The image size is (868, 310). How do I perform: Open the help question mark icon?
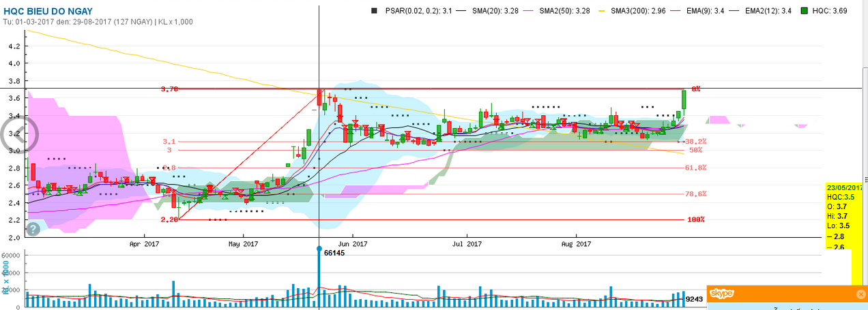[x=33, y=229]
